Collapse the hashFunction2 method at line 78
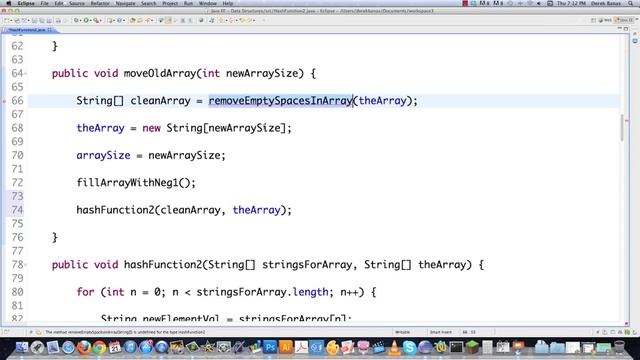The image size is (640, 360). click(x=26, y=265)
